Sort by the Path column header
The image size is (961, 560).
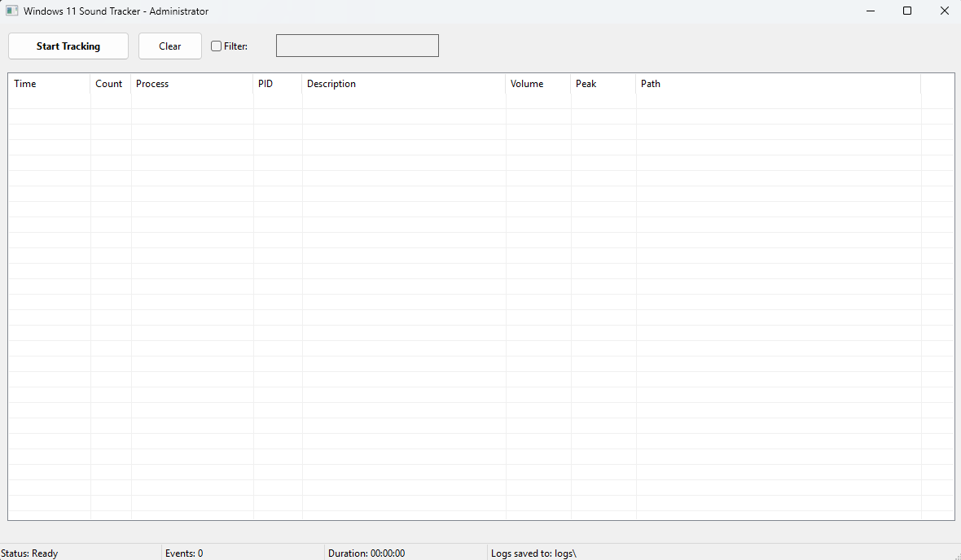click(779, 83)
